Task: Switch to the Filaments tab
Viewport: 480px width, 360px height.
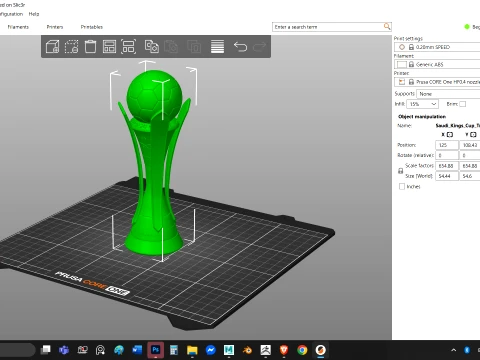Action: [x=18, y=27]
